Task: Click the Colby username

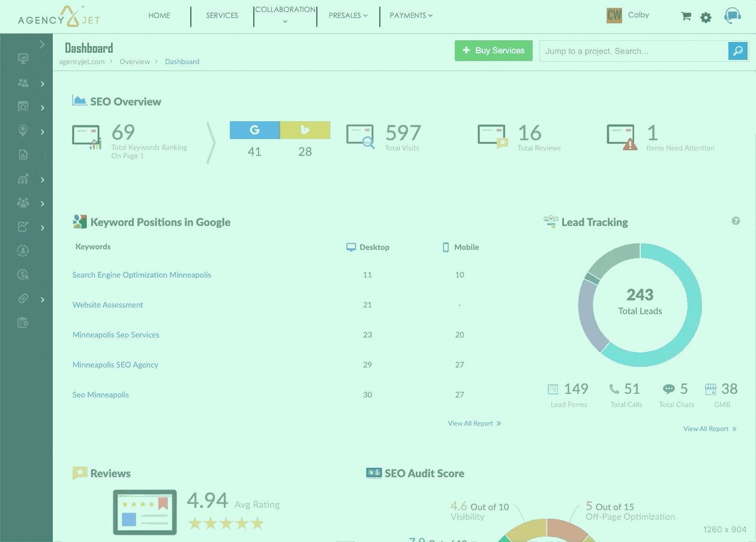Action: [638, 15]
